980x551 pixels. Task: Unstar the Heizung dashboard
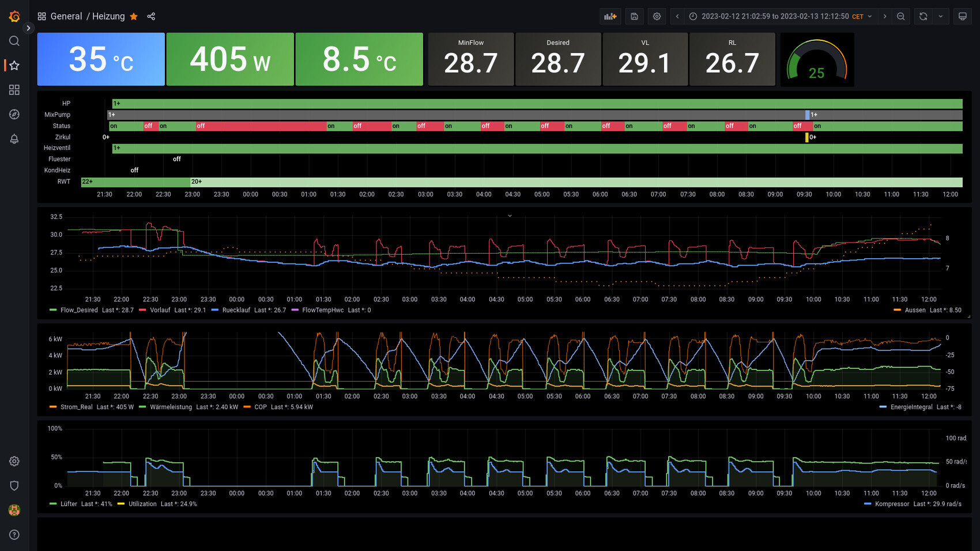pyautogui.click(x=134, y=17)
